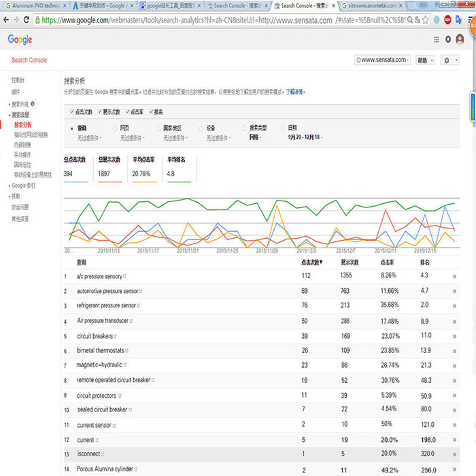Open the a/c pressure sensory query
The image size is (476, 476).
[99, 276]
